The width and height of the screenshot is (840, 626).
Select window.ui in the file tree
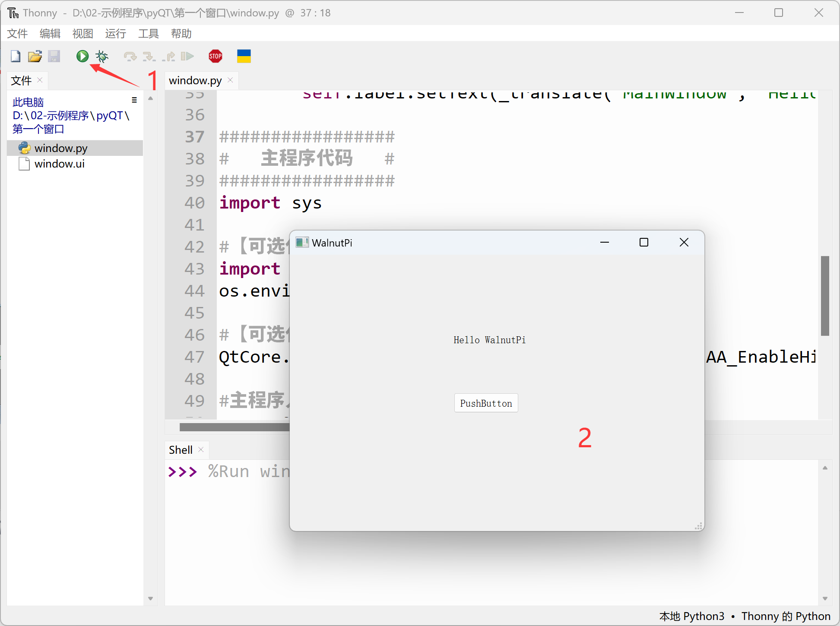pyautogui.click(x=59, y=164)
